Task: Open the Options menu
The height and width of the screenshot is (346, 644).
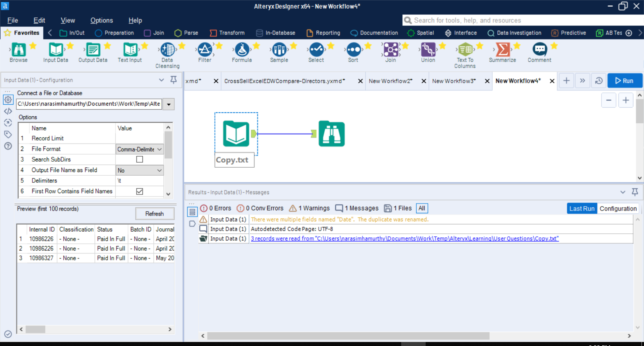Action: tap(102, 20)
